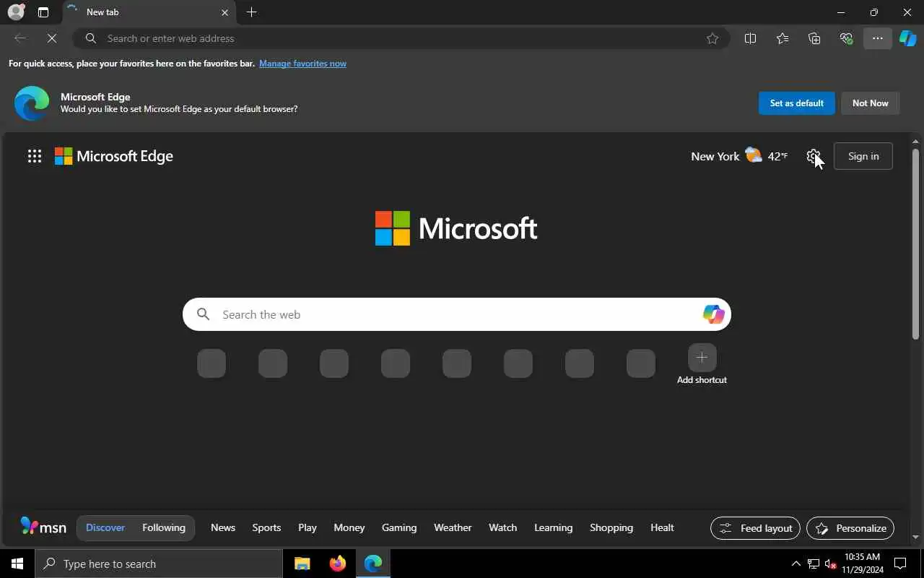Open the Play category

pyautogui.click(x=308, y=527)
